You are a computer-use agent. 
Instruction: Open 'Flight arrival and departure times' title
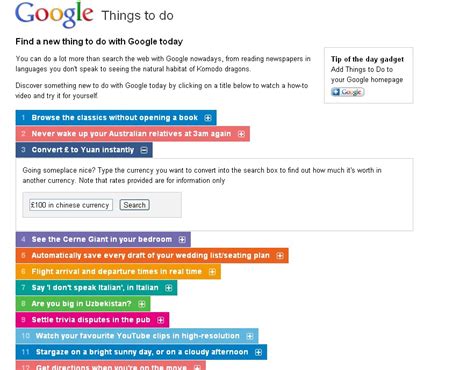point(117,272)
